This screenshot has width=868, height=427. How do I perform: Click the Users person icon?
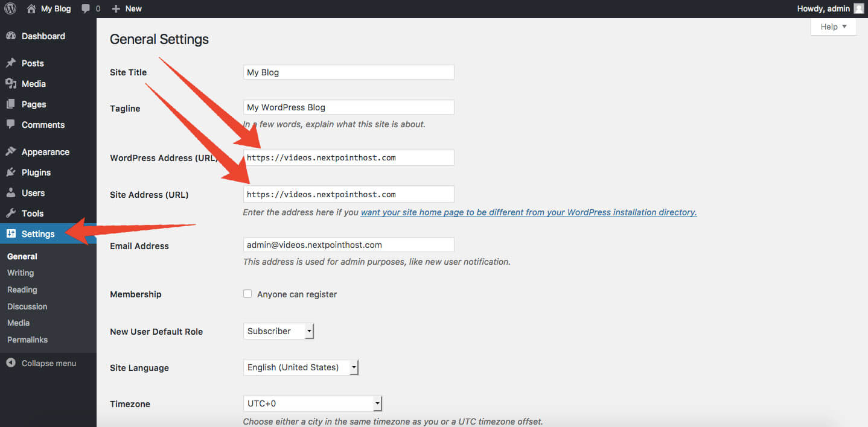coord(11,192)
